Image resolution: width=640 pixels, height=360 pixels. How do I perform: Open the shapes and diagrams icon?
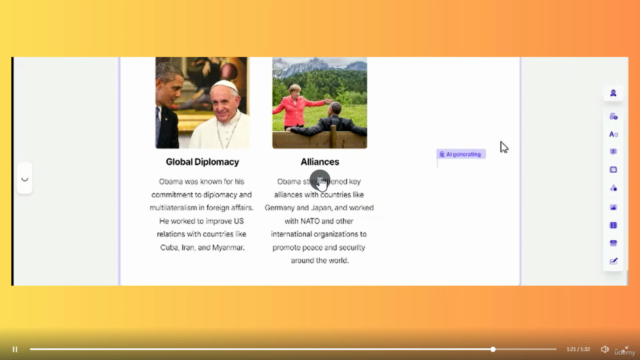(613, 188)
